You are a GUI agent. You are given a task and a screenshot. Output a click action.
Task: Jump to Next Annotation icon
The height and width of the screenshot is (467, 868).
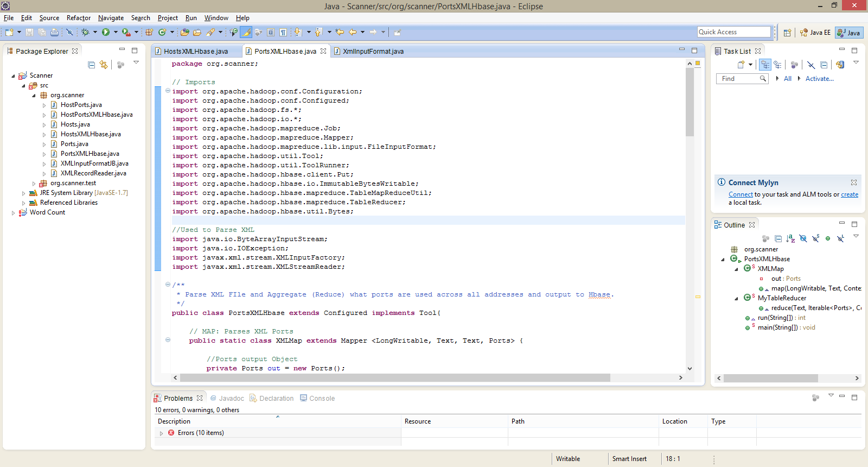[x=298, y=32]
